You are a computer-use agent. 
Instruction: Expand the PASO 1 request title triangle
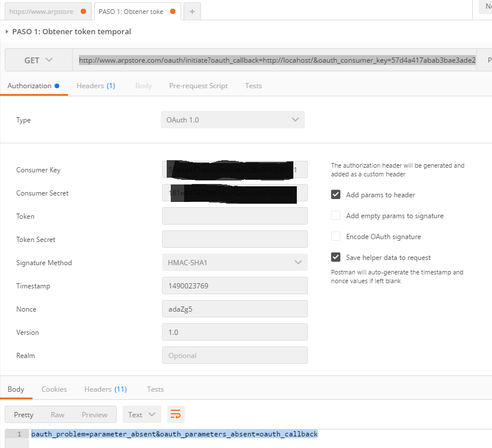coord(6,32)
